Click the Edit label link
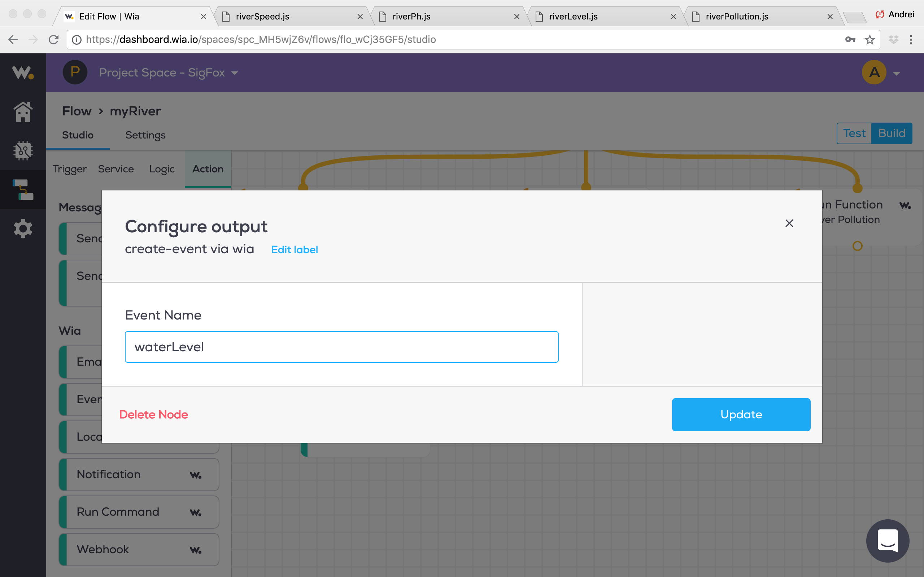 click(x=294, y=250)
